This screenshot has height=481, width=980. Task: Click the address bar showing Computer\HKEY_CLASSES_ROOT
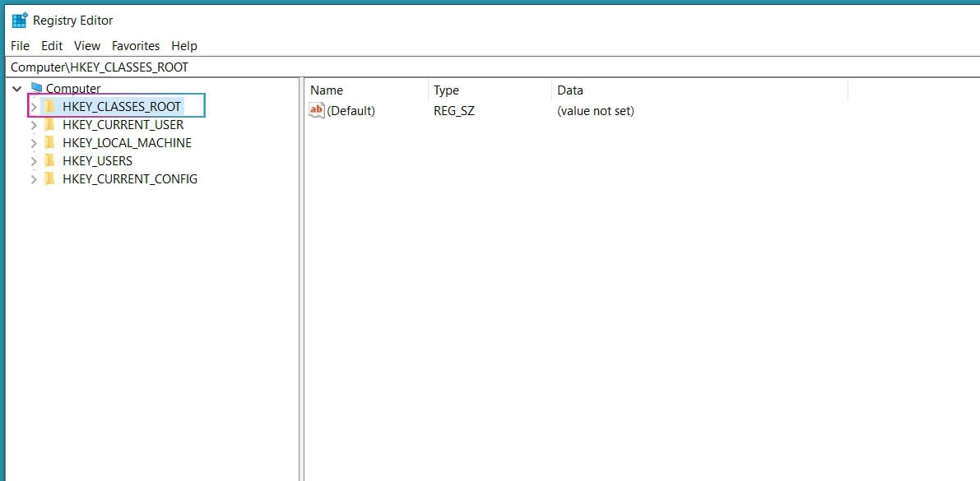coord(494,67)
